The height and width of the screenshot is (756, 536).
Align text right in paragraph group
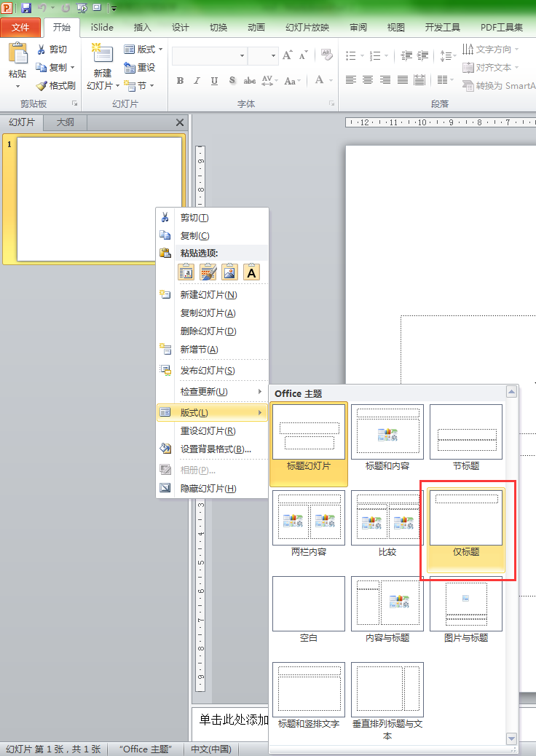[x=385, y=80]
